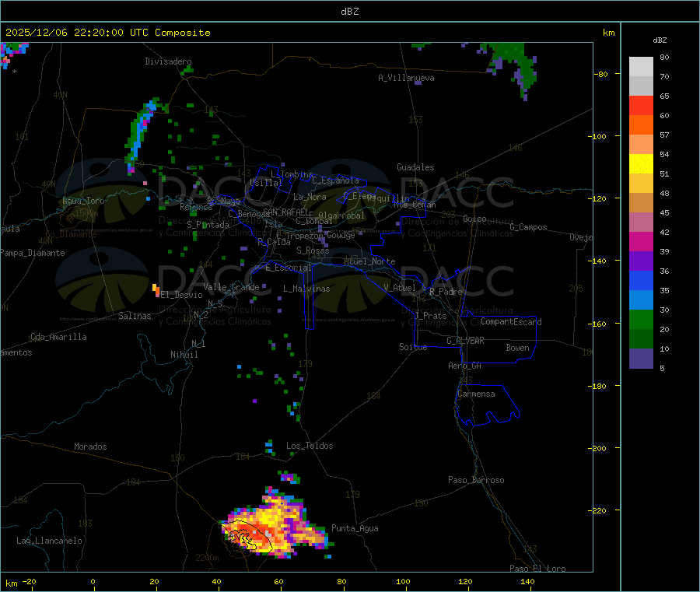Click the V_Atuel label
The height and width of the screenshot is (592, 700).
(400, 288)
